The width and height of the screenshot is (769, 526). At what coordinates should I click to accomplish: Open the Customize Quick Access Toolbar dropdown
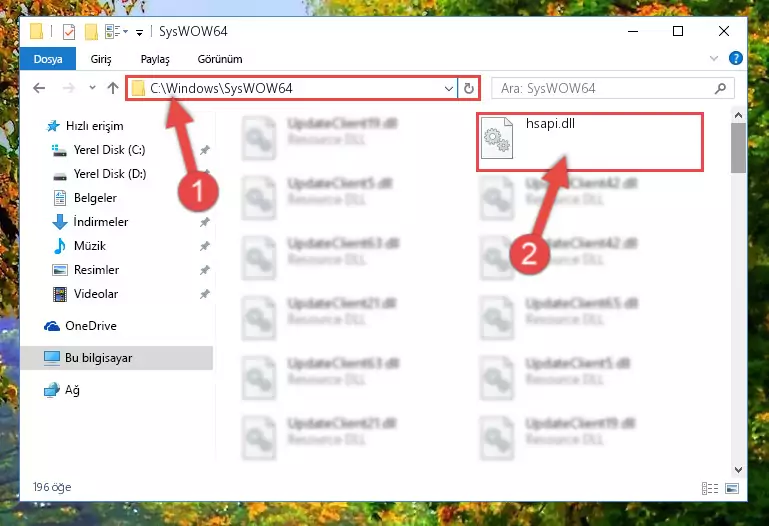(x=139, y=32)
